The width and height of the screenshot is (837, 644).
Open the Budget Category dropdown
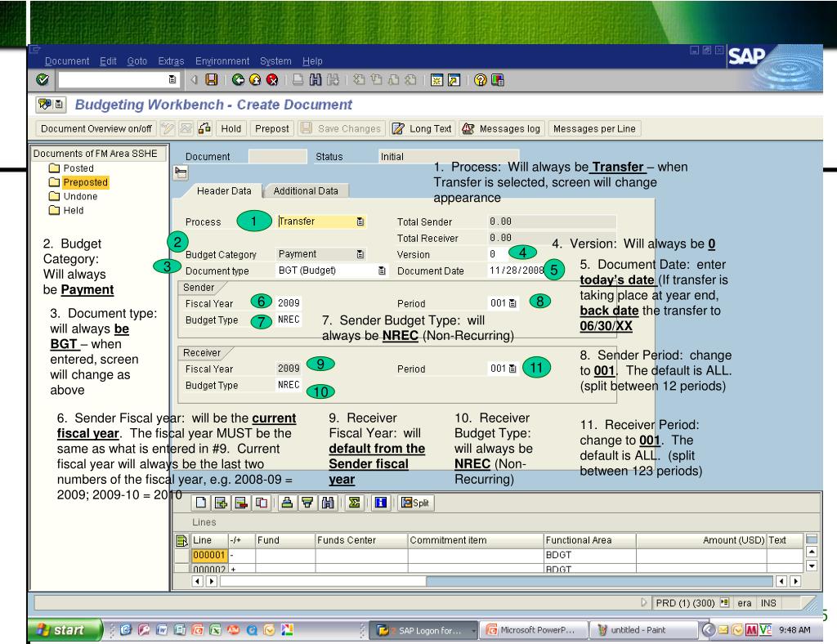(360, 254)
